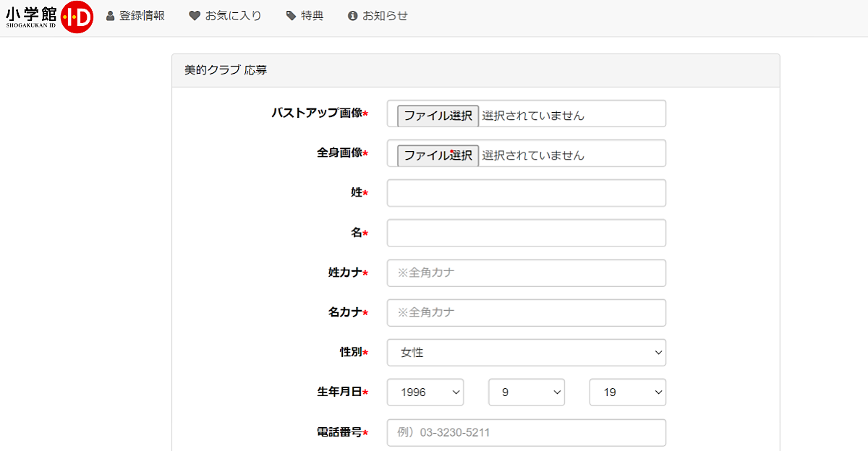Open the birth month dropdown showing 9
868x451 pixels.
pyautogui.click(x=527, y=392)
